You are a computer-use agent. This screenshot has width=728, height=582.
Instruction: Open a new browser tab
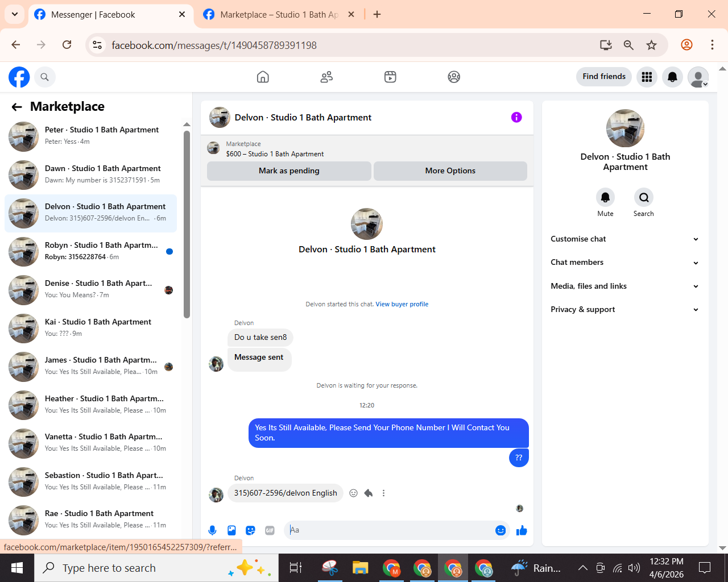(377, 14)
